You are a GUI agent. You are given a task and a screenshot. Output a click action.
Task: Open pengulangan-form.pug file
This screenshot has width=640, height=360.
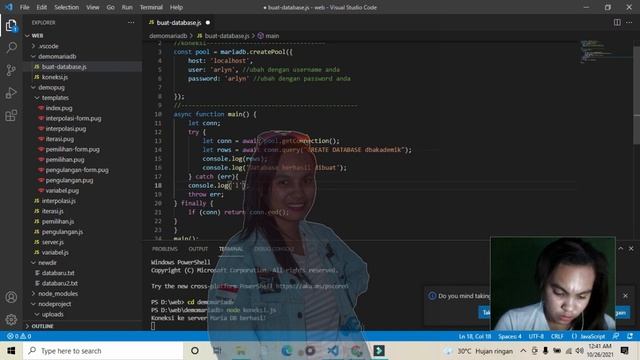tap(77, 170)
